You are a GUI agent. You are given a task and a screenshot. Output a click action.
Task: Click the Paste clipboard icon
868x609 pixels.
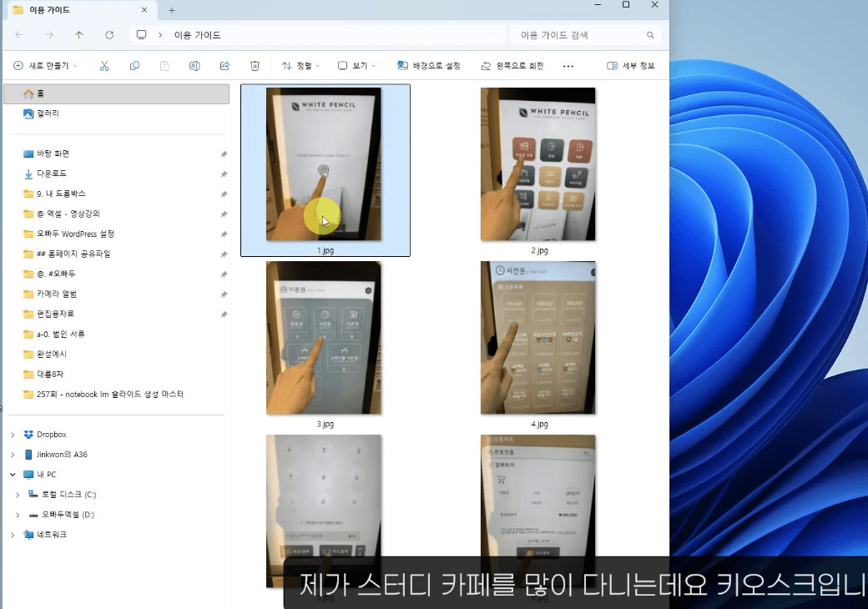164,66
